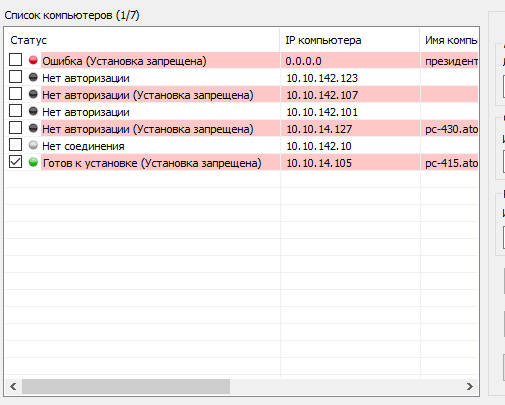The height and width of the screenshot is (405, 505).
Task: Tick the checkbox for 0.0.0.0 error row
Action: click(x=15, y=60)
